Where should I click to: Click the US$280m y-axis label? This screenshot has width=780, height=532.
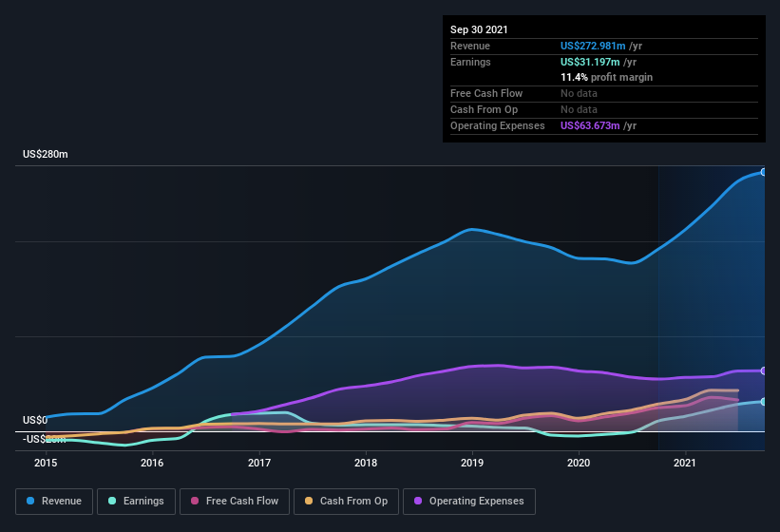(46, 154)
